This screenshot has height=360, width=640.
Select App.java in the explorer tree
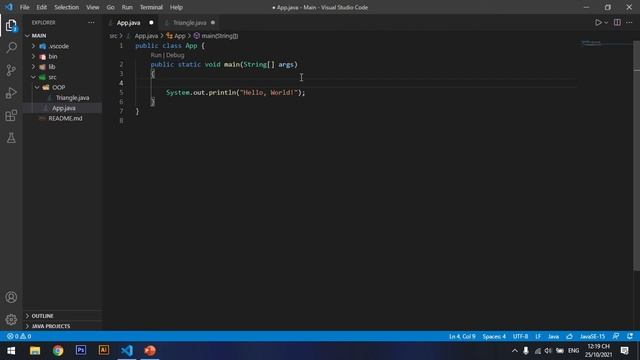[x=64, y=108]
